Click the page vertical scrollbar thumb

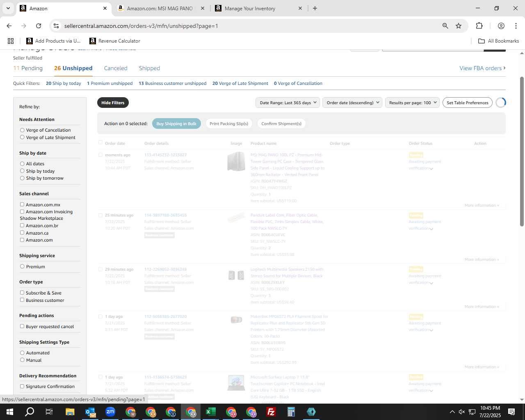tap(522, 151)
